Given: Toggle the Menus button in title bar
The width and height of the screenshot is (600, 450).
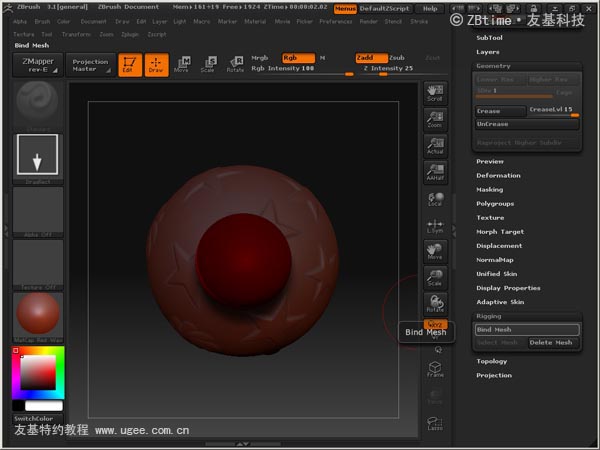Looking at the screenshot, I should point(345,8).
